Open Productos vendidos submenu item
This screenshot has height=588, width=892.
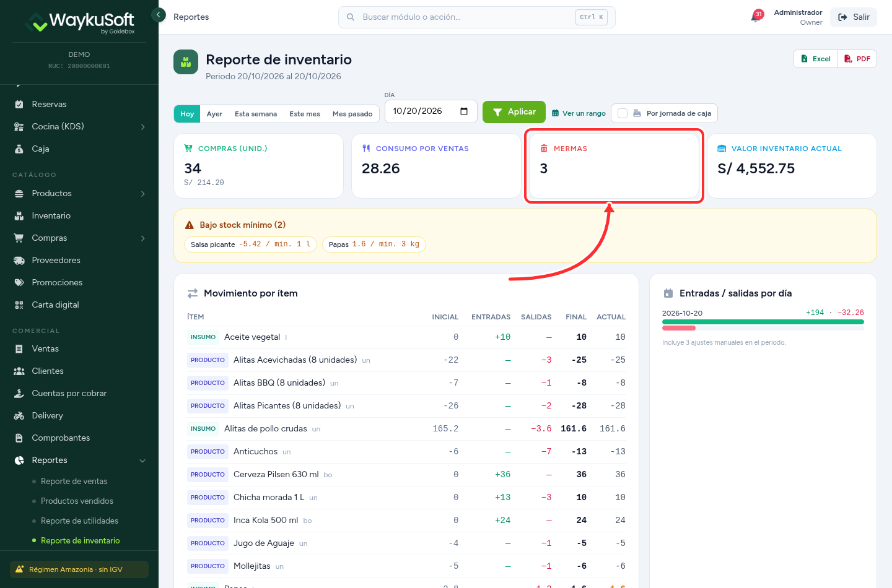pos(77,501)
